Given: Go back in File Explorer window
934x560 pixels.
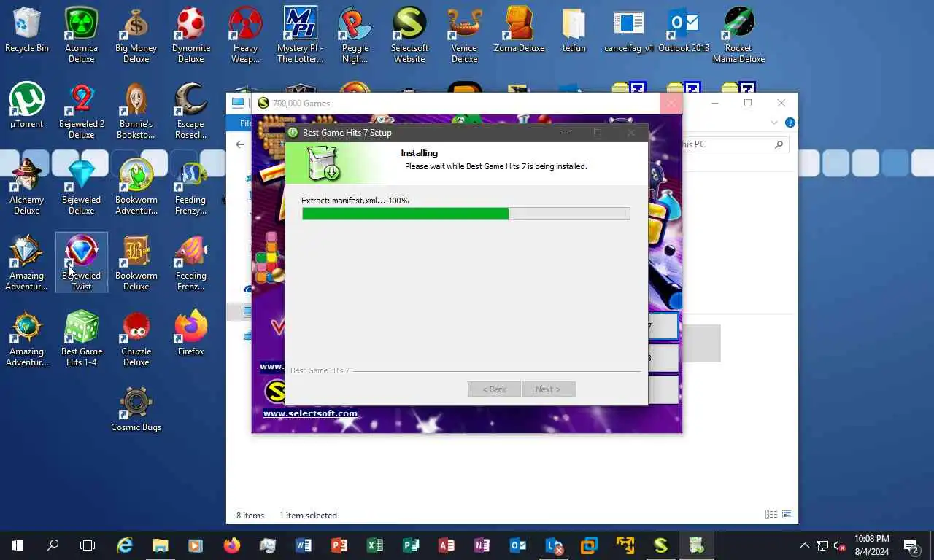Looking at the screenshot, I should [x=240, y=144].
